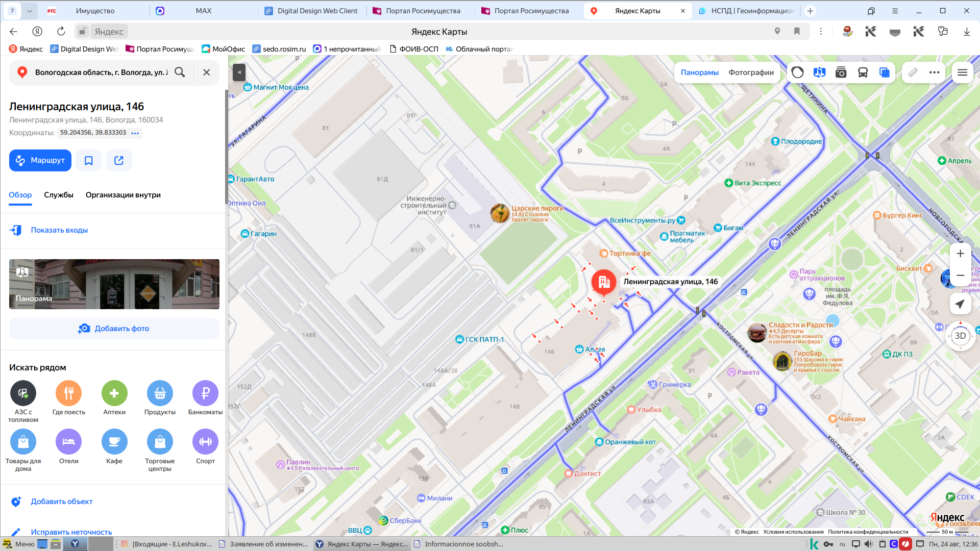980x551 pixels.
Task: Click the search magnifier in the map search box
Action: (180, 72)
